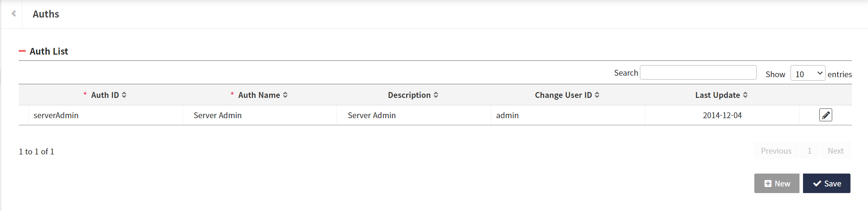
Task: Sort by Auth ID column arrows
Action: tap(124, 95)
